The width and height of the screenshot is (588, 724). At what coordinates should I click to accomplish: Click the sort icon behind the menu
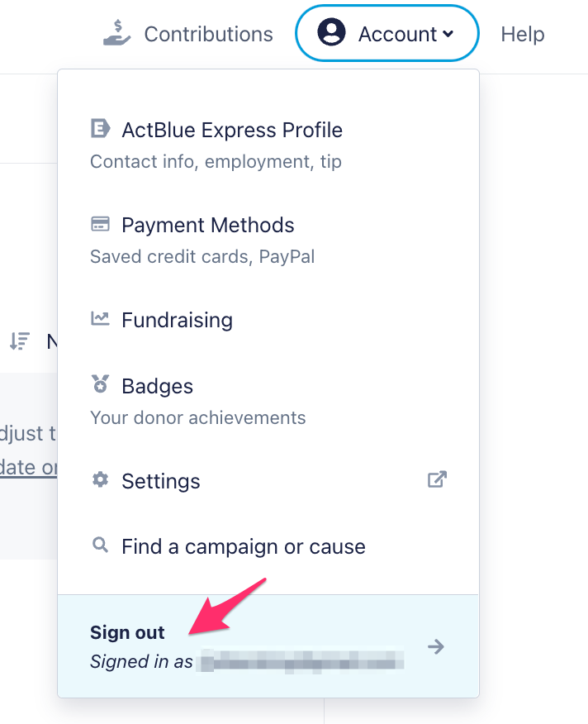19,341
